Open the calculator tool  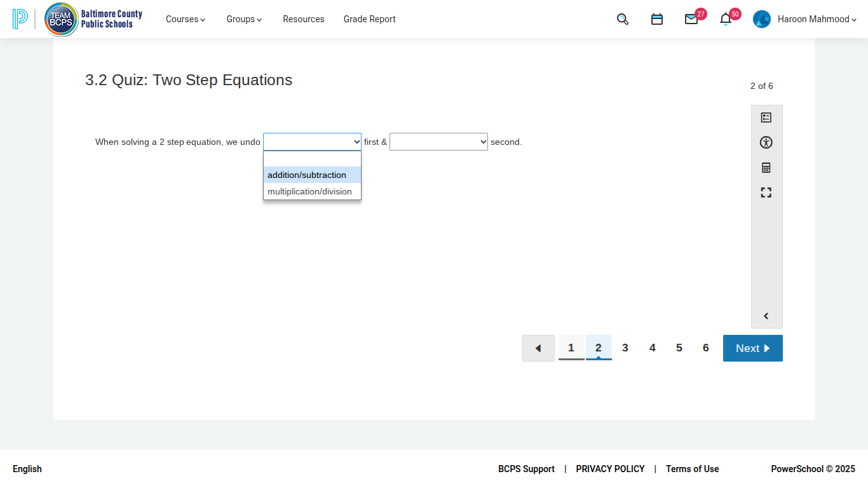[766, 168]
